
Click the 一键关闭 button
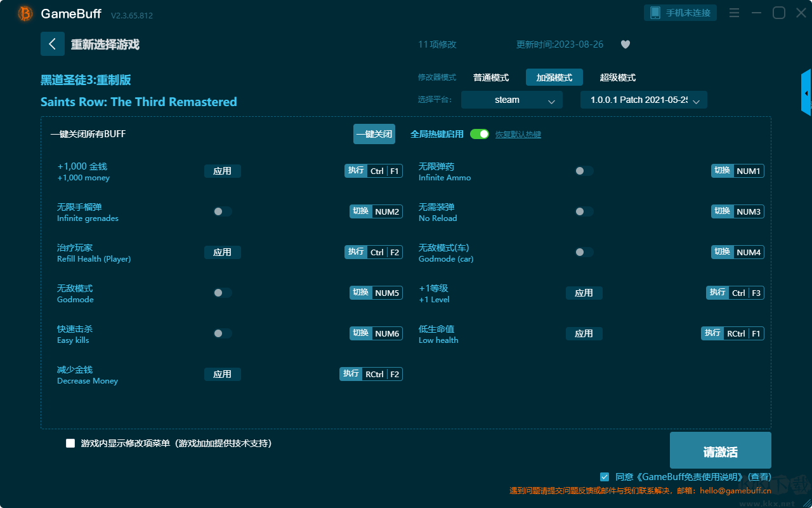tap(374, 134)
